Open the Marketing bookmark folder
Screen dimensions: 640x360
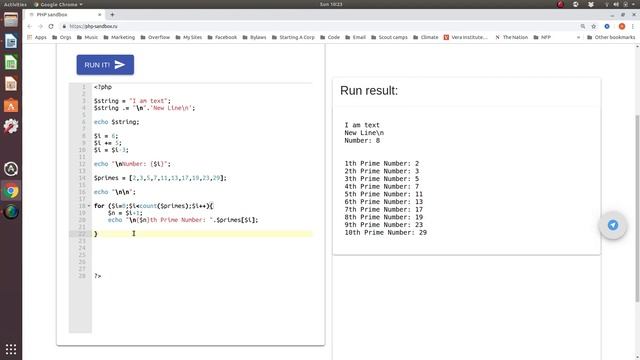coord(119,37)
